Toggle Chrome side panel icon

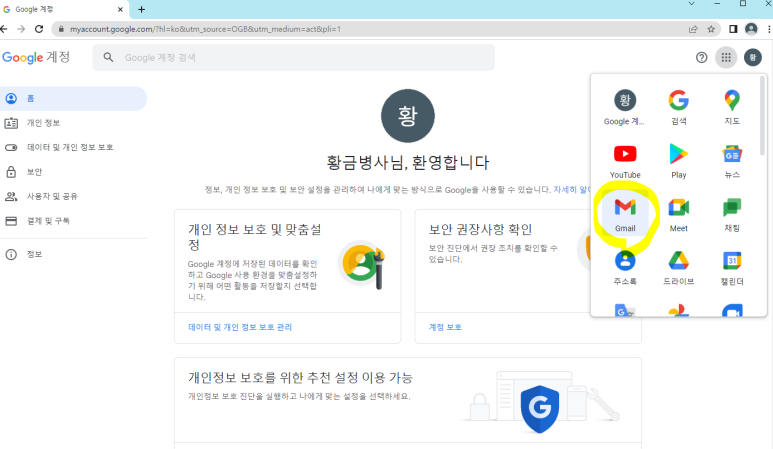tap(733, 29)
